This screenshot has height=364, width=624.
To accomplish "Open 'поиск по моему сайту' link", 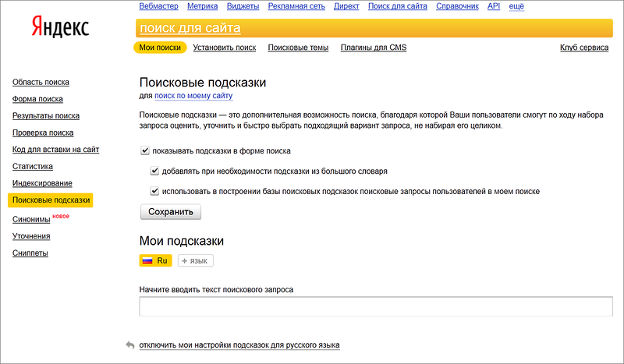I will [x=193, y=96].
